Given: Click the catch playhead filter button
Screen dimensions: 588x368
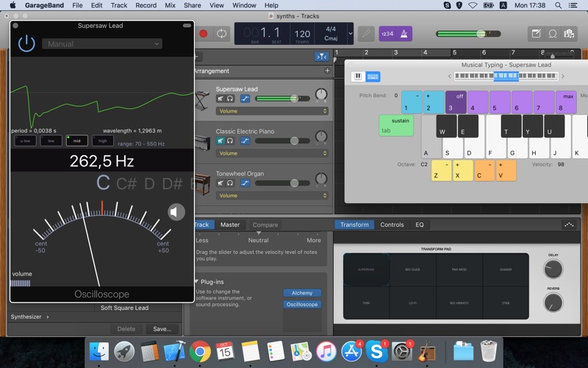Looking at the screenshot, I should [322, 57].
